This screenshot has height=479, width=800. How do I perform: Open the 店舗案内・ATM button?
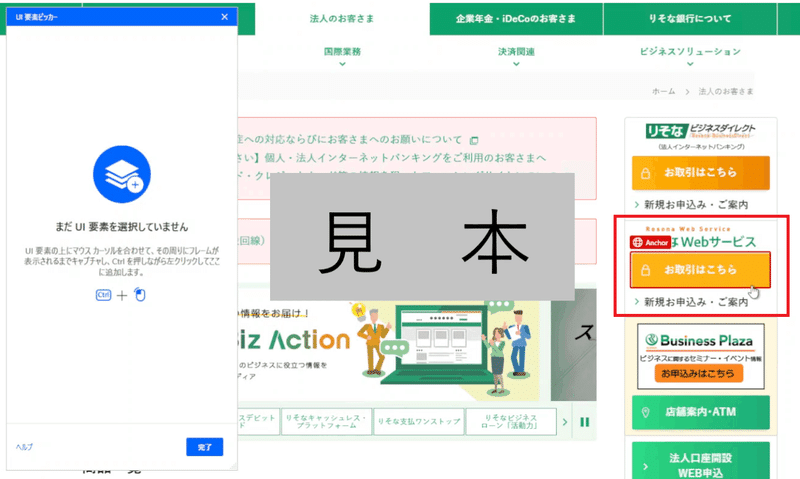tap(701, 412)
